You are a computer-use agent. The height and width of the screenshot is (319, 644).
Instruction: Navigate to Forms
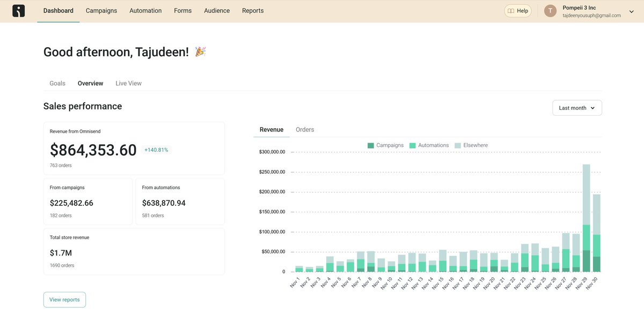coord(183,11)
